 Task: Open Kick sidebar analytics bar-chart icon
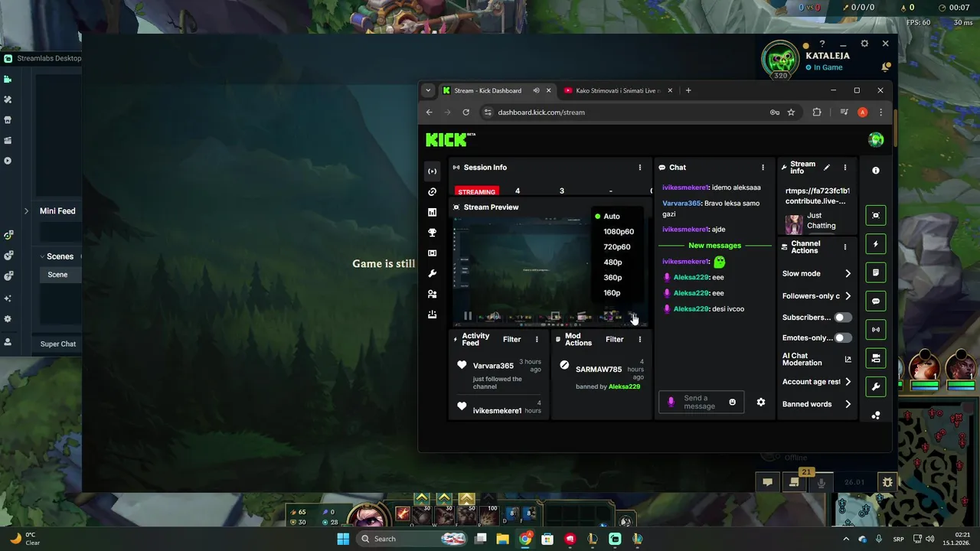pos(432,213)
